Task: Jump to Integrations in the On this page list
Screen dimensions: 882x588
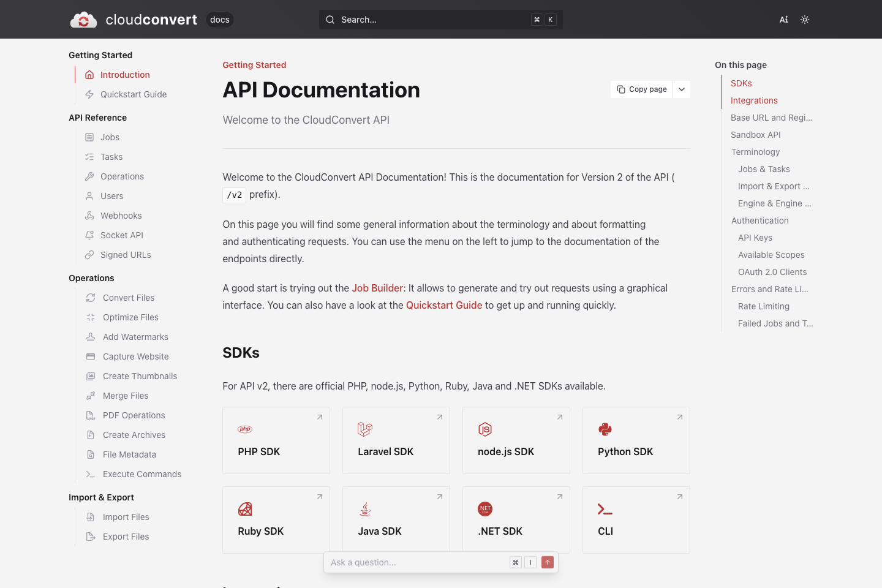Action: (x=754, y=100)
